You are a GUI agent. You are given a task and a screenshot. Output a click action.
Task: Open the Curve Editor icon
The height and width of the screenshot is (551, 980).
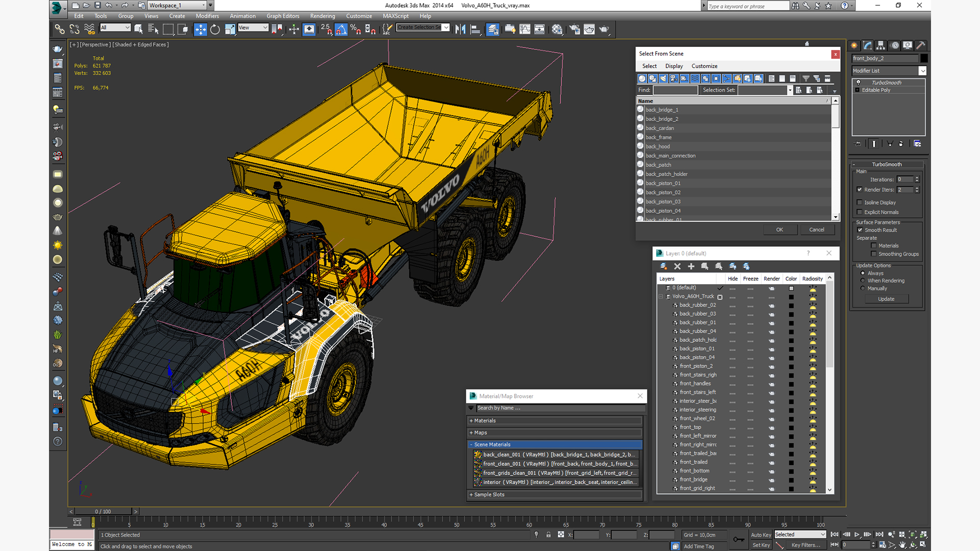tap(525, 30)
